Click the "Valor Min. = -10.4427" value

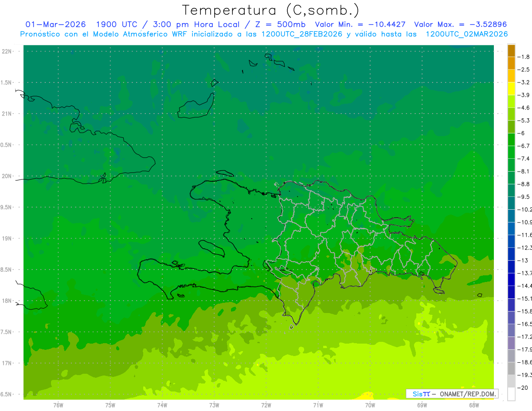tap(360, 24)
